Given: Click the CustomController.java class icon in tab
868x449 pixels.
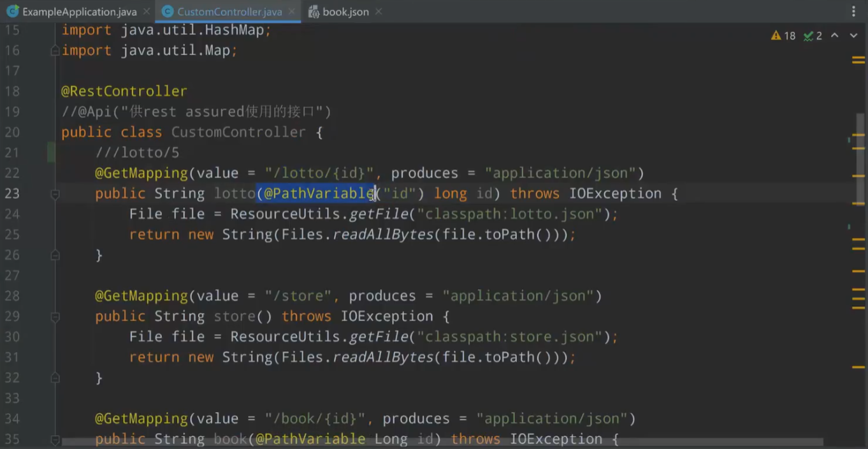Looking at the screenshot, I should 168,11.
